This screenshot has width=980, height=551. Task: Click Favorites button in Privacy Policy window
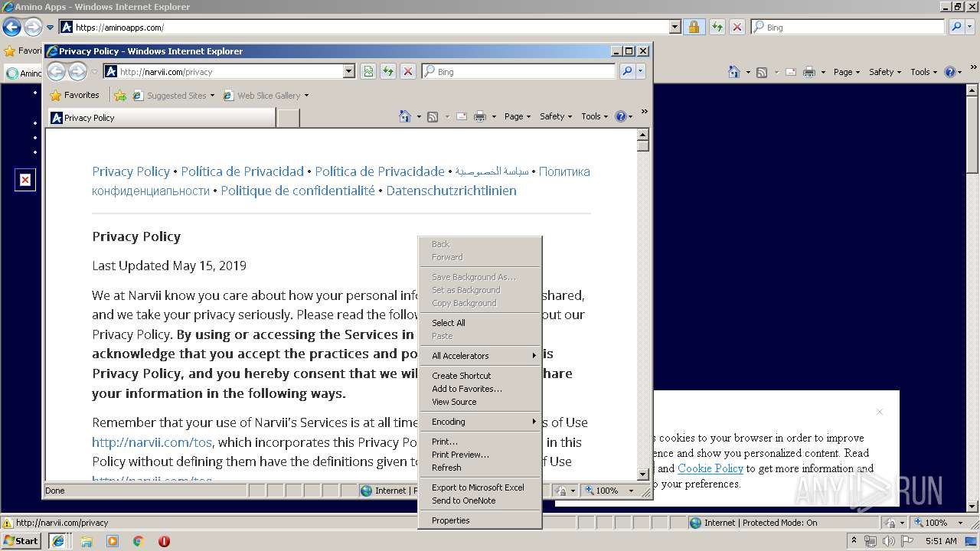click(75, 96)
